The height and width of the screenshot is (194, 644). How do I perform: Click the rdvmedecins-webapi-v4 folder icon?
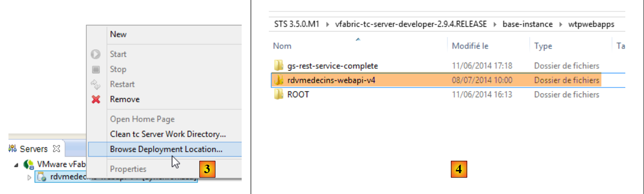coord(279,80)
